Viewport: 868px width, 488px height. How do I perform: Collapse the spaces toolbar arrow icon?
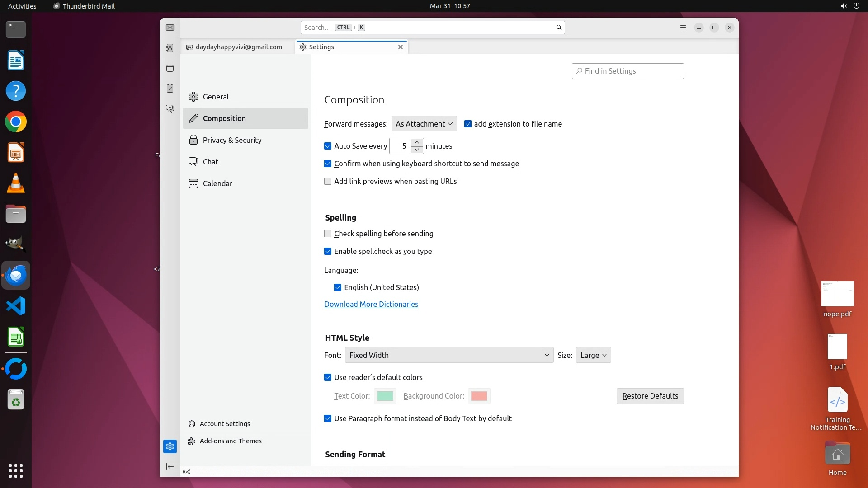(x=170, y=466)
